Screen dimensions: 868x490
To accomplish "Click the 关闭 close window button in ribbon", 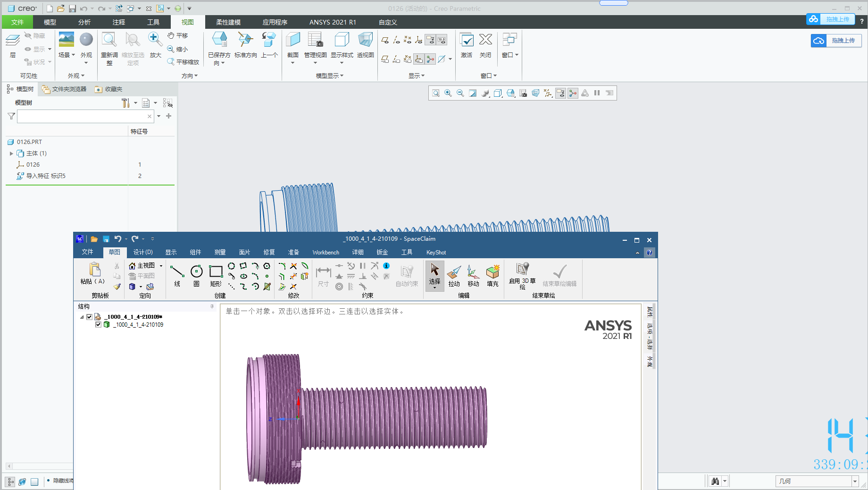I will 485,45.
